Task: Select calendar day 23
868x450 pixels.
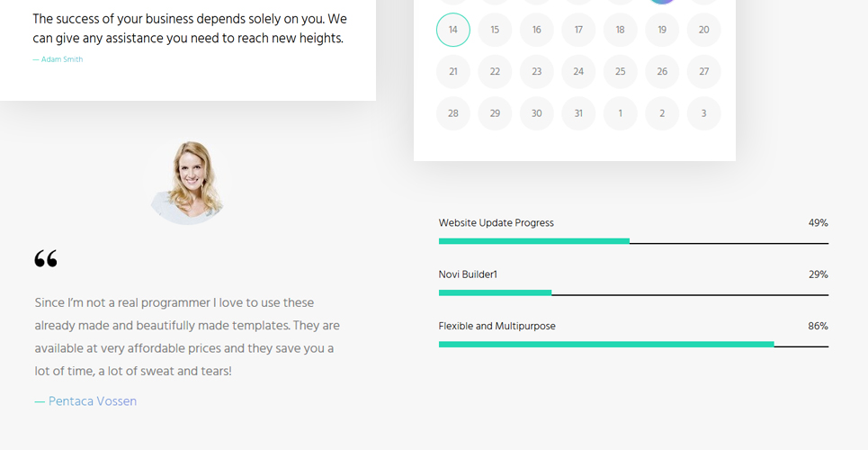Action: pyautogui.click(x=536, y=71)
